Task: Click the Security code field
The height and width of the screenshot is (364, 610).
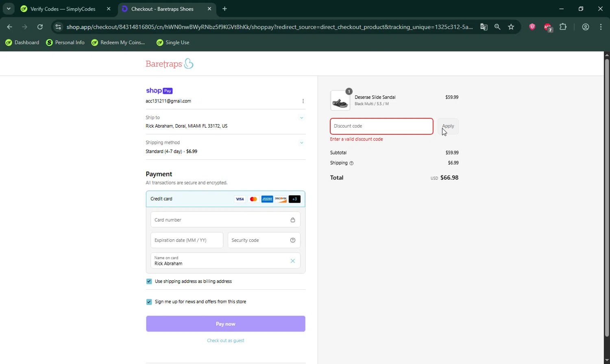Action: pyautogui.click(x=264, y=240)
